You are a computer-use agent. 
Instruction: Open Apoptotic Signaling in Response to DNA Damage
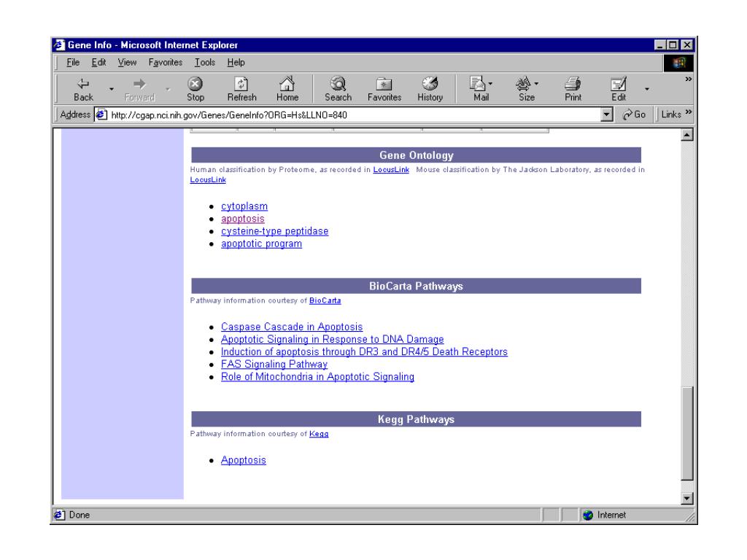(332, 339)
